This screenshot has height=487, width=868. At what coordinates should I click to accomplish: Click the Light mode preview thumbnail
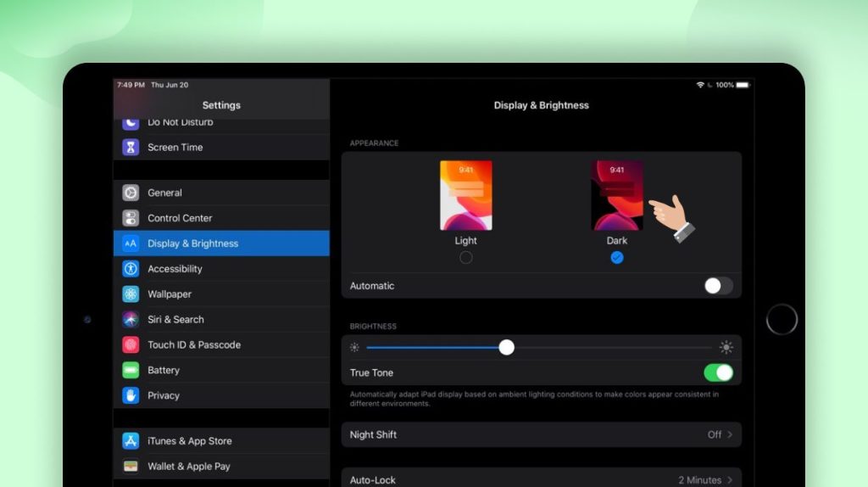click(x=466, y=196)
